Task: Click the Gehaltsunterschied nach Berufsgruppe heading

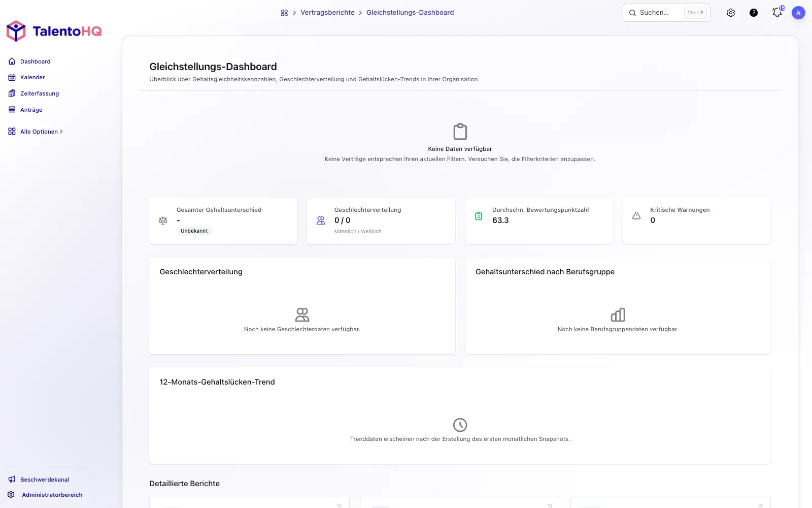Action: (x=545, y=272)
